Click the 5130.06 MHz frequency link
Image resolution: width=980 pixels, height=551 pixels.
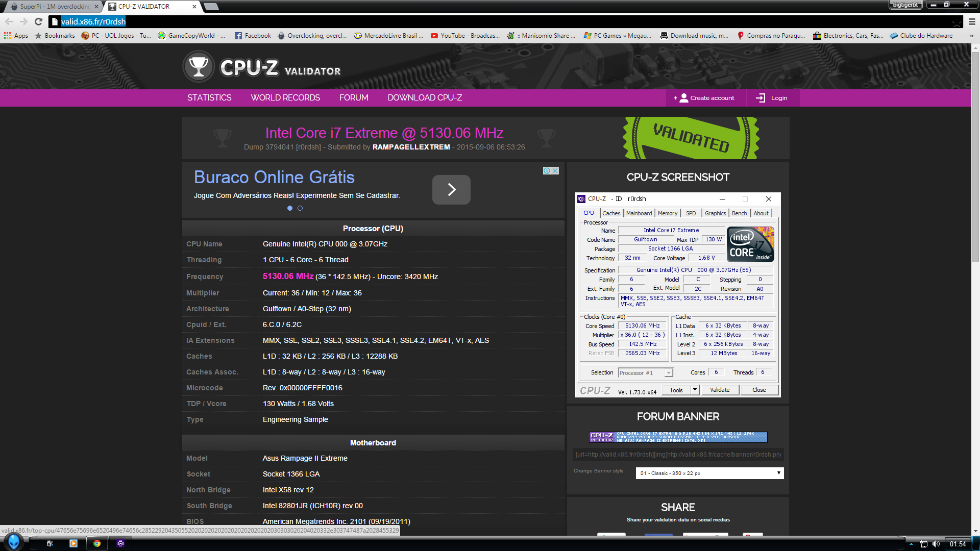288,276
